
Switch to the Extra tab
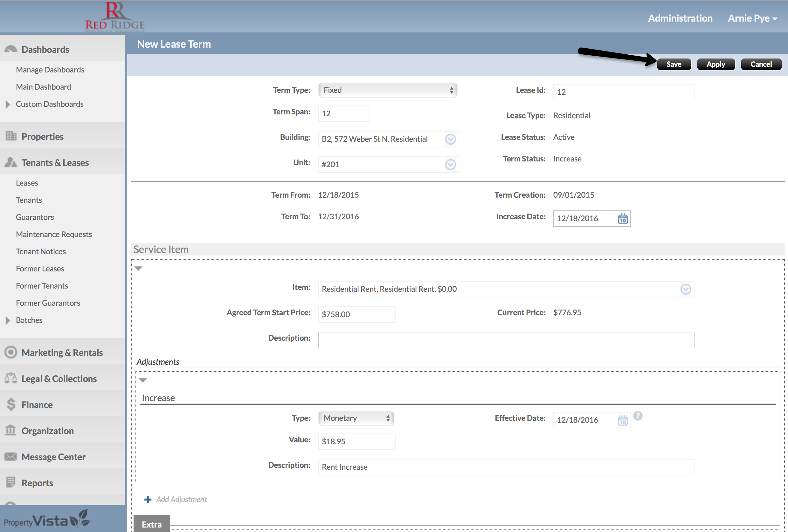click(152, 524)
